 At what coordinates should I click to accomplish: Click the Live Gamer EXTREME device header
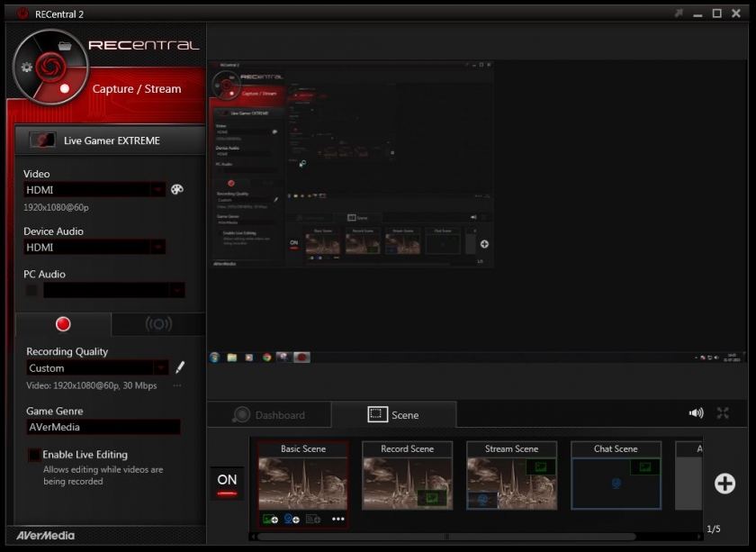[110, 140]
